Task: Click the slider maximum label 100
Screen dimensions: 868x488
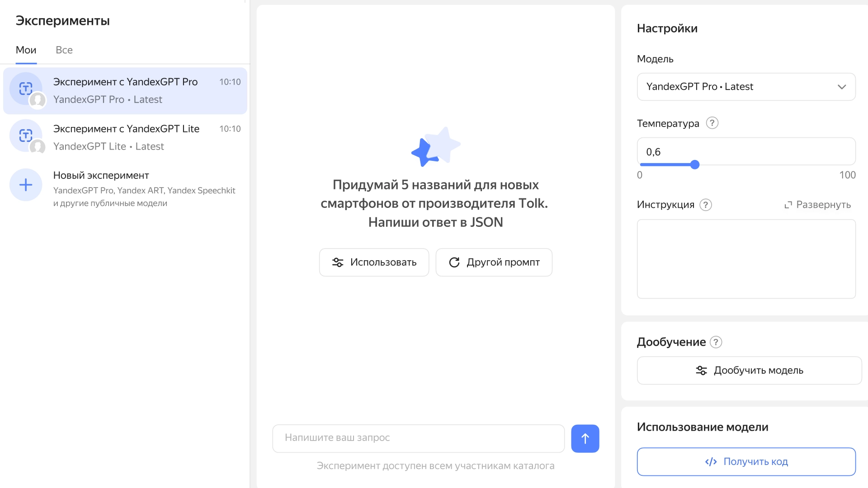Action: tap(847, 175)
